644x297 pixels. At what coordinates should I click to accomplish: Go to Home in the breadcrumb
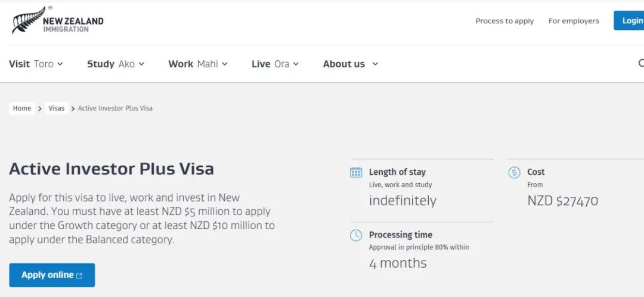[22, 109]
